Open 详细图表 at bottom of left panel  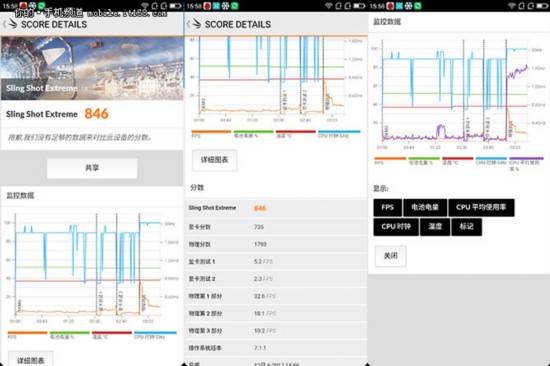31,359
